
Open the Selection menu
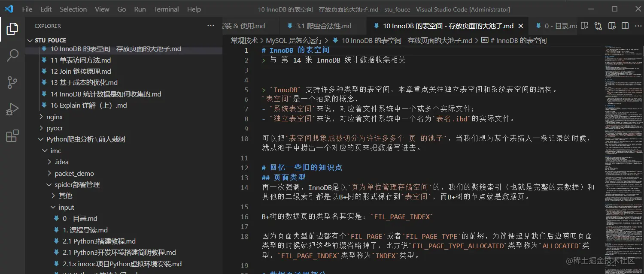tap(73, 9)
